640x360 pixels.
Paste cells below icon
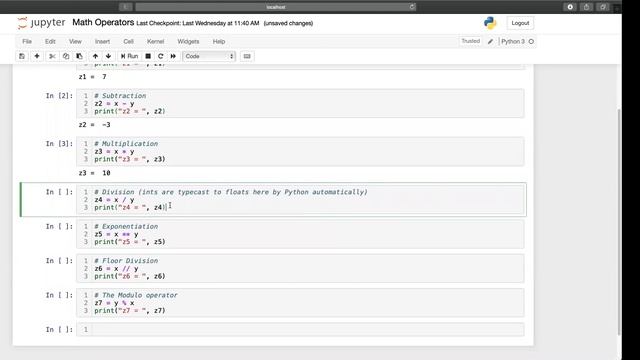coord(79,56)
